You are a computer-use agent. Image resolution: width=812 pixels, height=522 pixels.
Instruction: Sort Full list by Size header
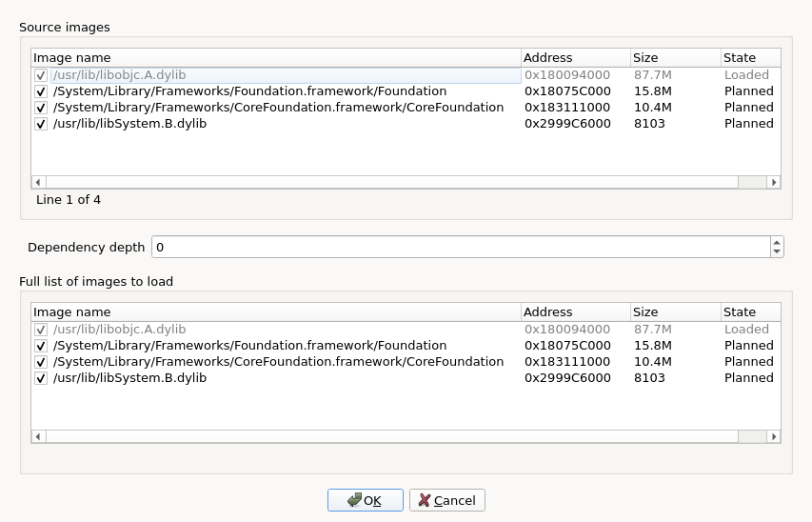click(x=676, y=312)
